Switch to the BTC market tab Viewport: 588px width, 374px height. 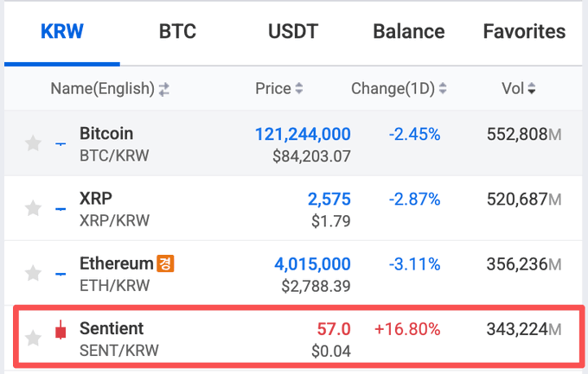click(177, 33)
